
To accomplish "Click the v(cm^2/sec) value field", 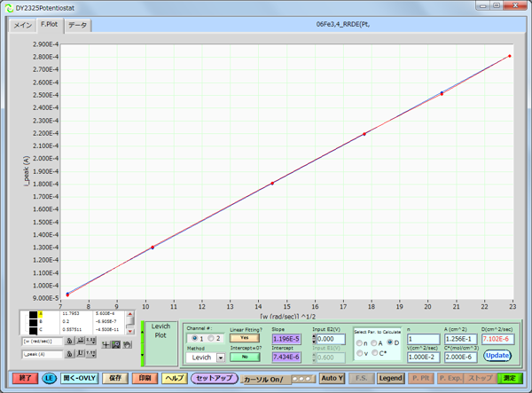I will coord(424,357).
